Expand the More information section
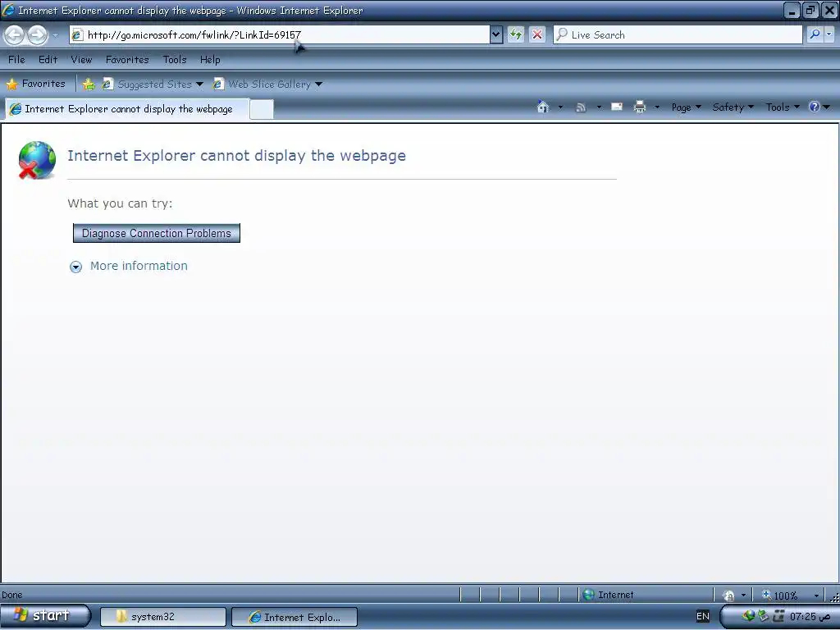Screen dimensions: 840x630 [x=129, y=266]
